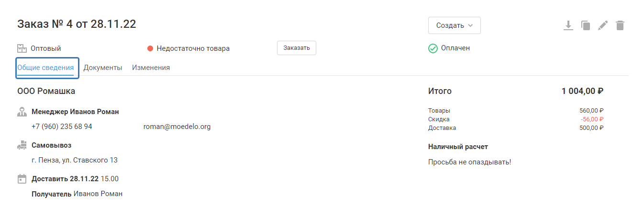Click the pencil edit icon
The height and width of the screenshot is (221, 644).
pyautogui.click(x=603, y=25)
